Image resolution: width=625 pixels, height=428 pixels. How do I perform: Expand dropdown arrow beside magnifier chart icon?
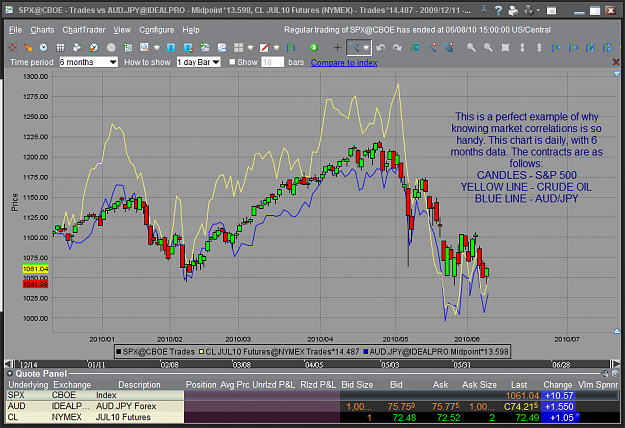point(157,47)
